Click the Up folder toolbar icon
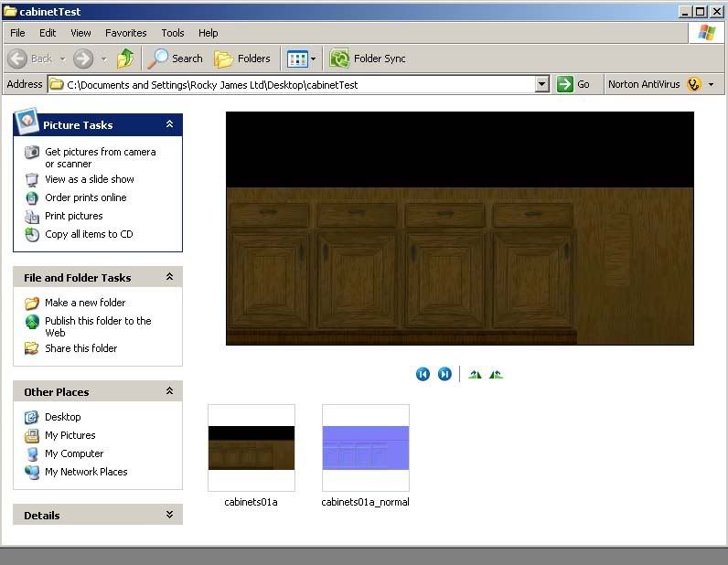 (x=125, y=59)
